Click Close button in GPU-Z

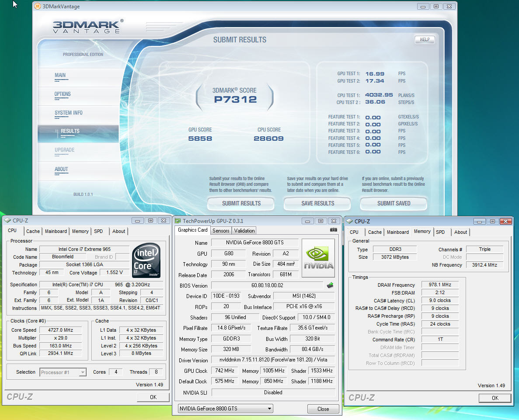coord(323,409)
